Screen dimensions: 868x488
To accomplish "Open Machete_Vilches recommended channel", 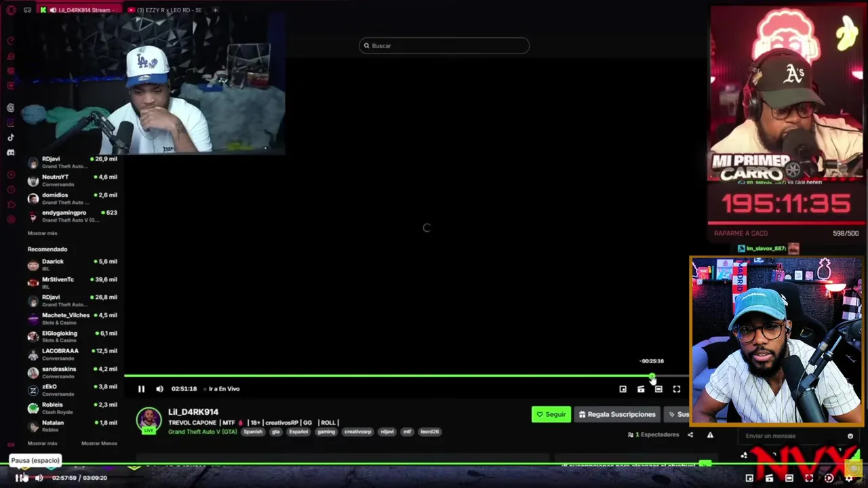I will [72, 319].
